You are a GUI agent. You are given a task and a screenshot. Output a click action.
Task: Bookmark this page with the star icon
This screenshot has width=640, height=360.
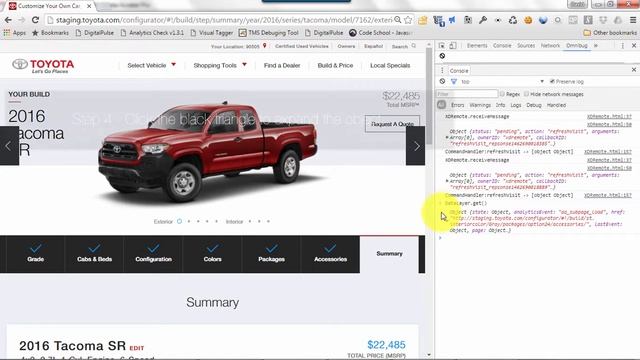(x=408, y=20)
